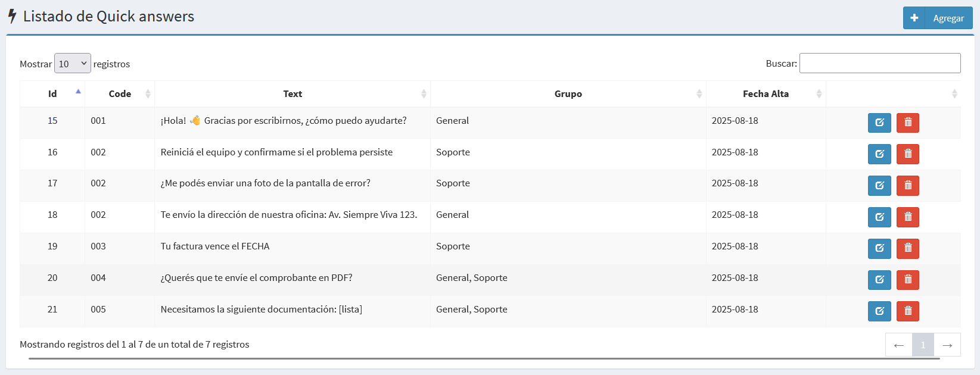Click the Id cell '15'

[52, 121]
